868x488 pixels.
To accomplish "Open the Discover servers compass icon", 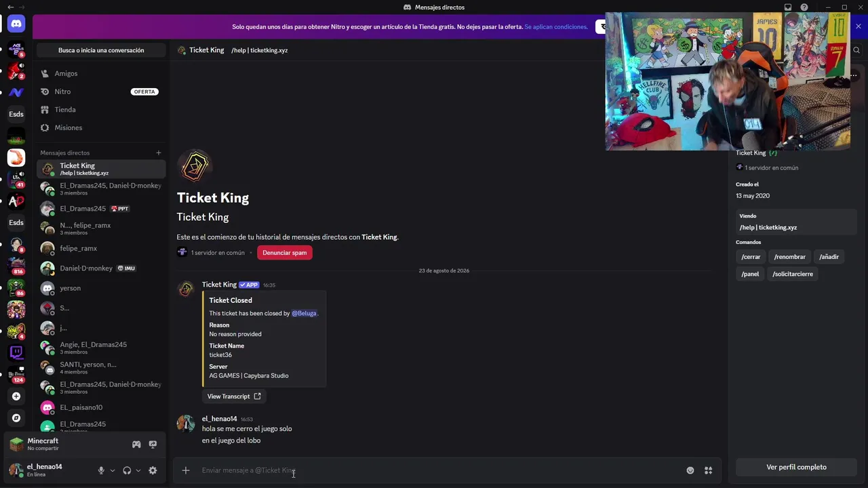I will click(16, 418).
